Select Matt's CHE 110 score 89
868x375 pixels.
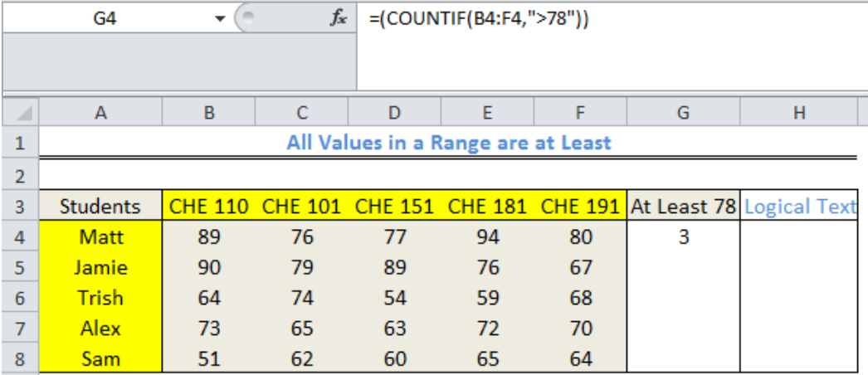point(208,237)
